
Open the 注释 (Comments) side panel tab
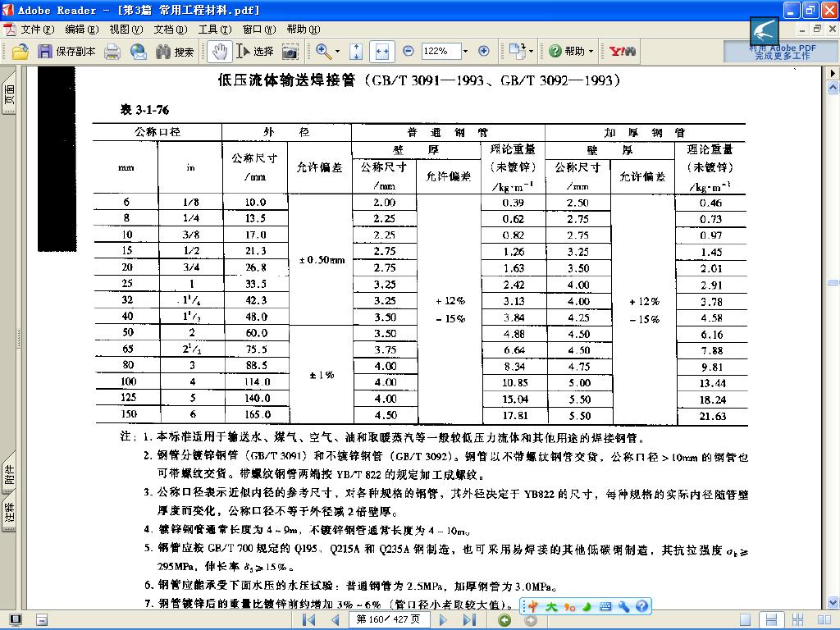click(x=10, y=513)
